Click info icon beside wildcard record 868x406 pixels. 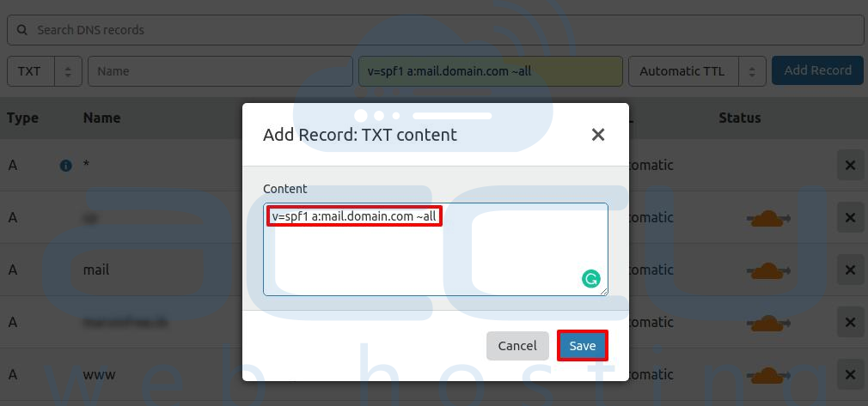(66, 166)
